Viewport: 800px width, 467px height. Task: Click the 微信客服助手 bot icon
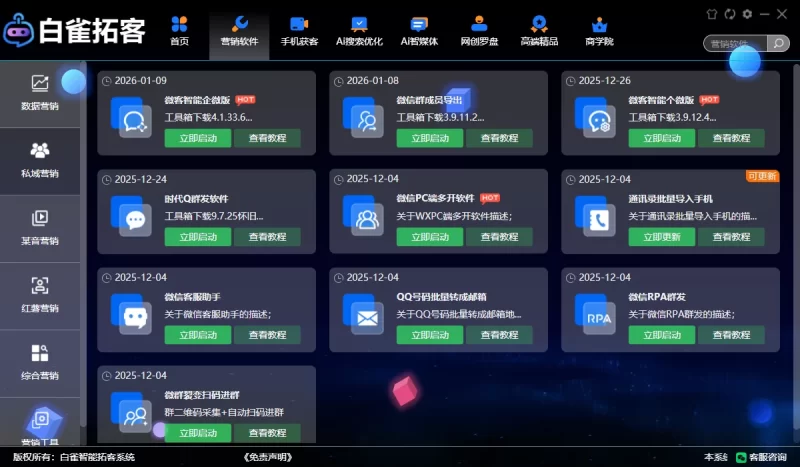tap(131, 314)
